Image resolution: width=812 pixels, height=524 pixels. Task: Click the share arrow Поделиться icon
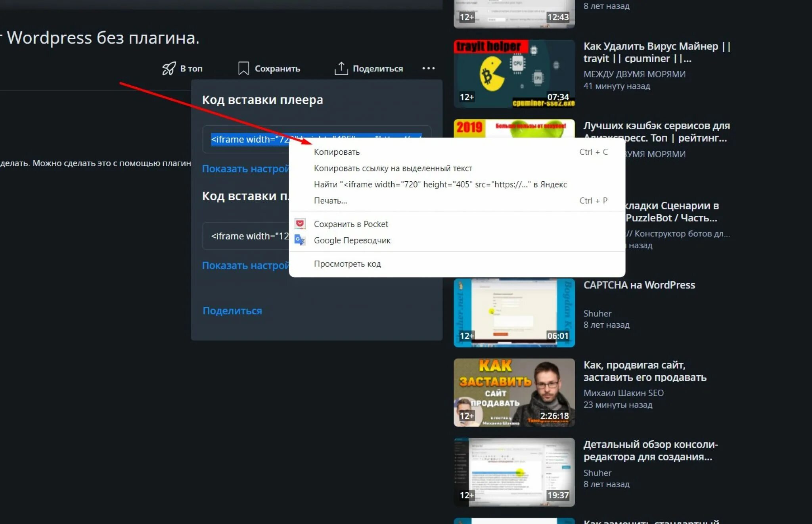click(x=341, y=68)
